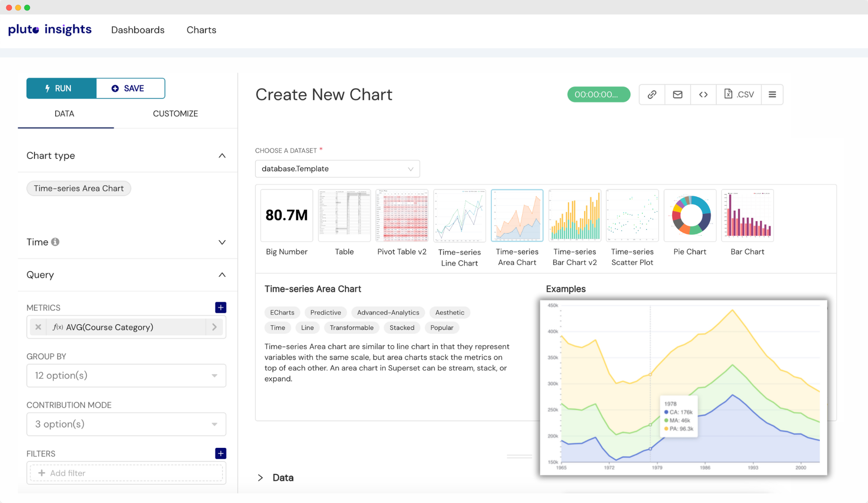Open the hamburger menu icon

coord(772,95)
